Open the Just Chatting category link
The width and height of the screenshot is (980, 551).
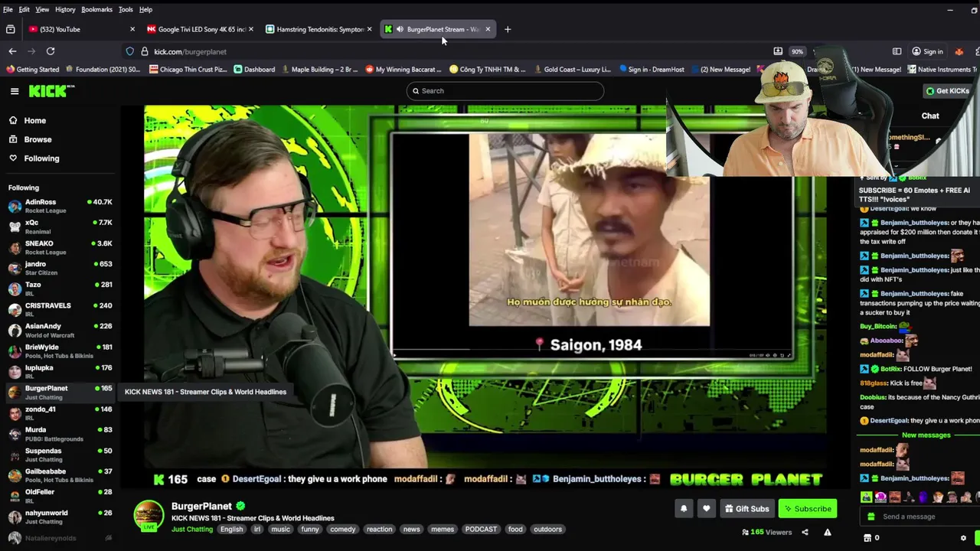pyautogui.click(x=192, y=529)
